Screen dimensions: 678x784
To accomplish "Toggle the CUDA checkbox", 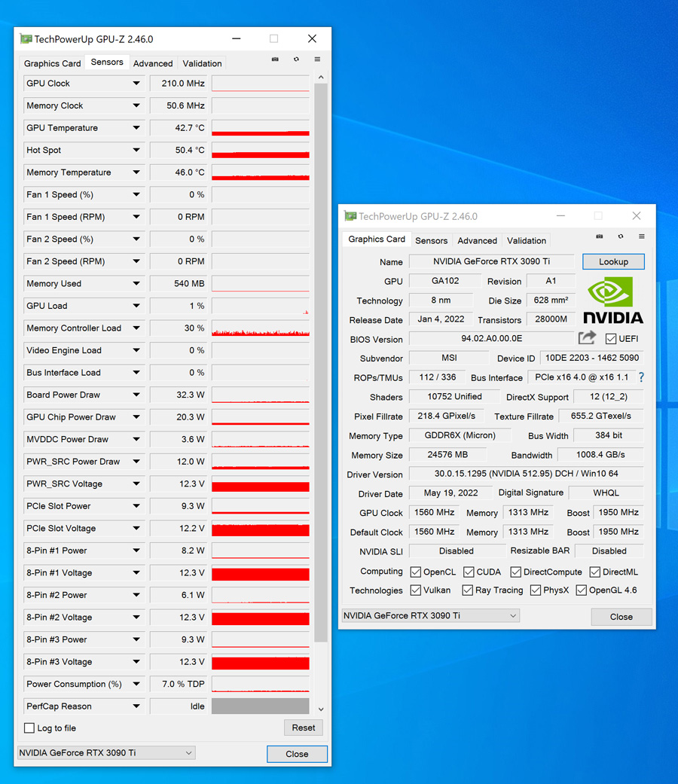I will [469, 572].
